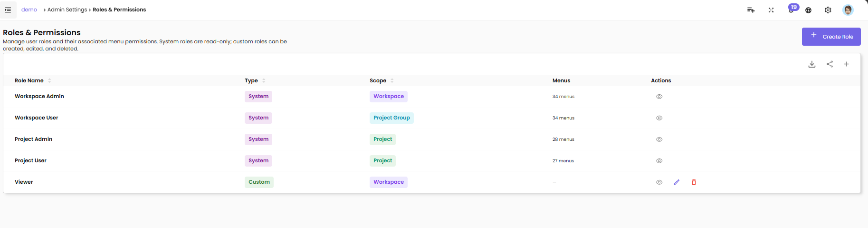Click 27 menus count
The width and height of the screenshot is (868, 228).
coord(563,161)
